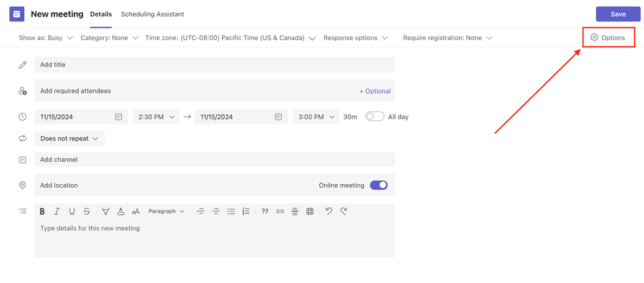Insert a numbered list

click(246, 211)
